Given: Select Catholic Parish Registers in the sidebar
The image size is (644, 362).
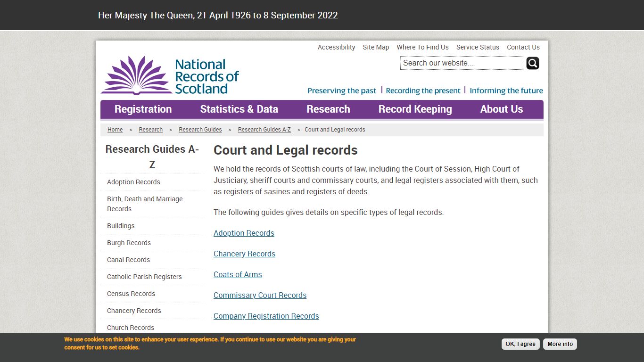Looking at the screenshot, I should click(144, 277).
